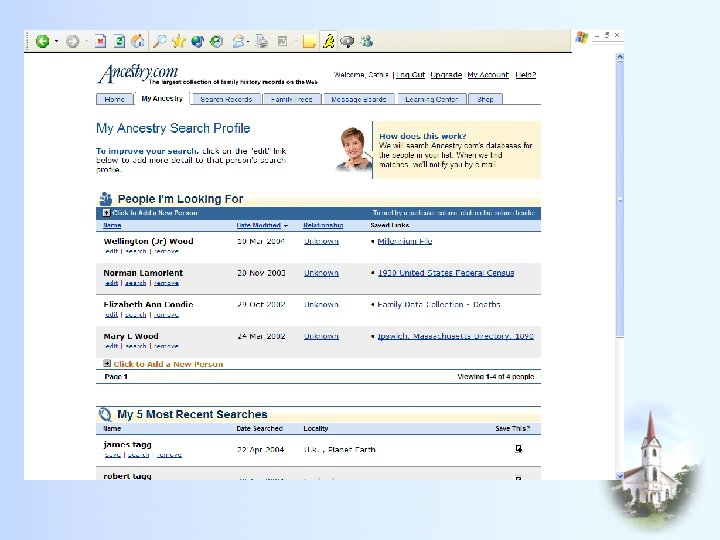Open 1930 United States Federal Census link

tap(446, 273)
